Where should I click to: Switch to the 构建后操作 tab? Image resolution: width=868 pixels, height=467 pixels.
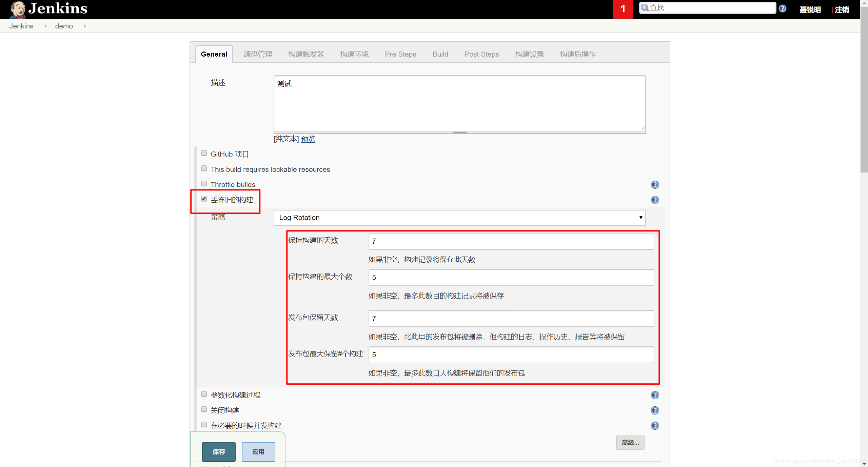(x=577, y=54)
